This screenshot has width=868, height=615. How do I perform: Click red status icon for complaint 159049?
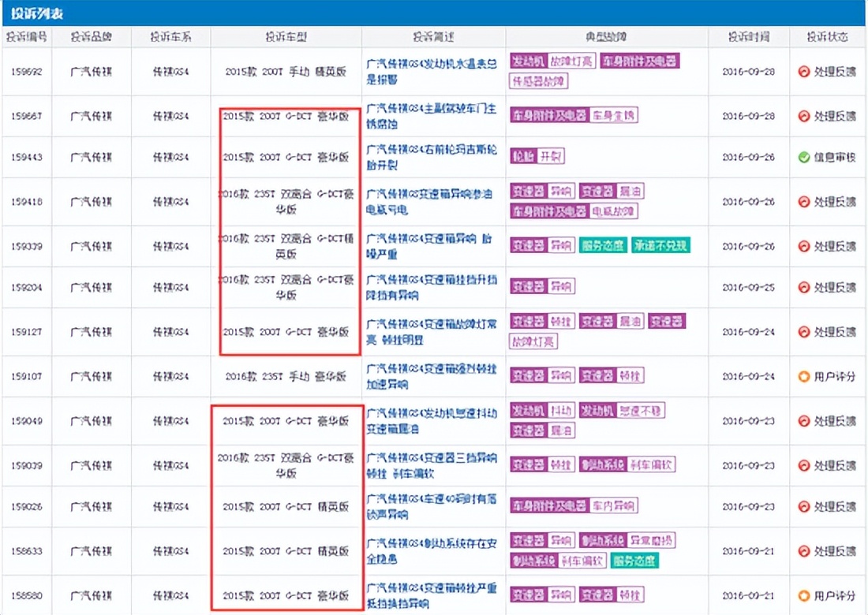pos(804,421)
